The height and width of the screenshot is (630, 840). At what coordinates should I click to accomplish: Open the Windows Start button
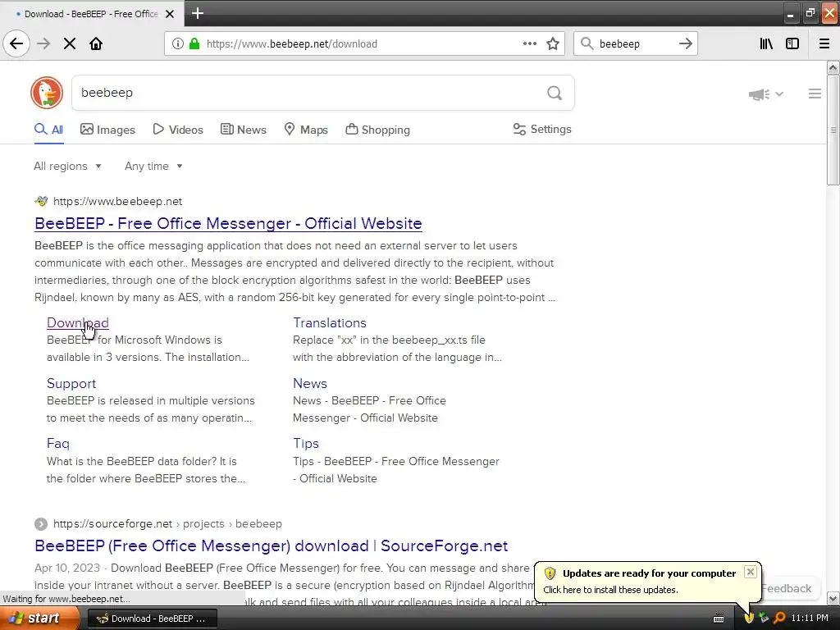click(x=39, y=619)
